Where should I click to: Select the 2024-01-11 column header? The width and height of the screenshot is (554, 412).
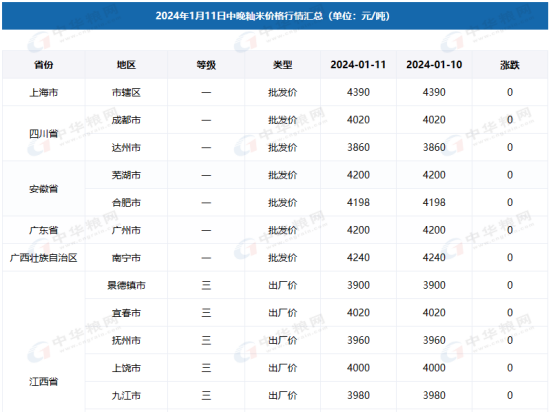pos(358,65)
